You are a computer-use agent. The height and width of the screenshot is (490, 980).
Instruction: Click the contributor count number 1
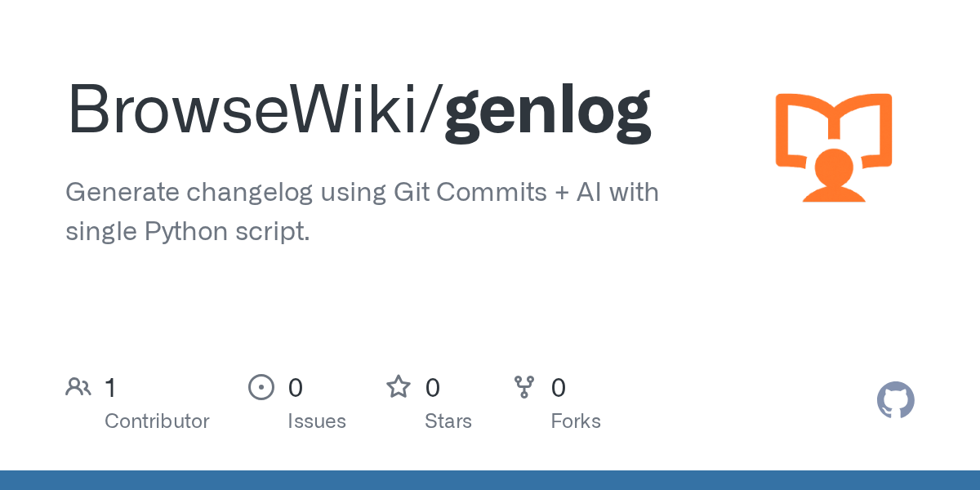pos(110,388)
